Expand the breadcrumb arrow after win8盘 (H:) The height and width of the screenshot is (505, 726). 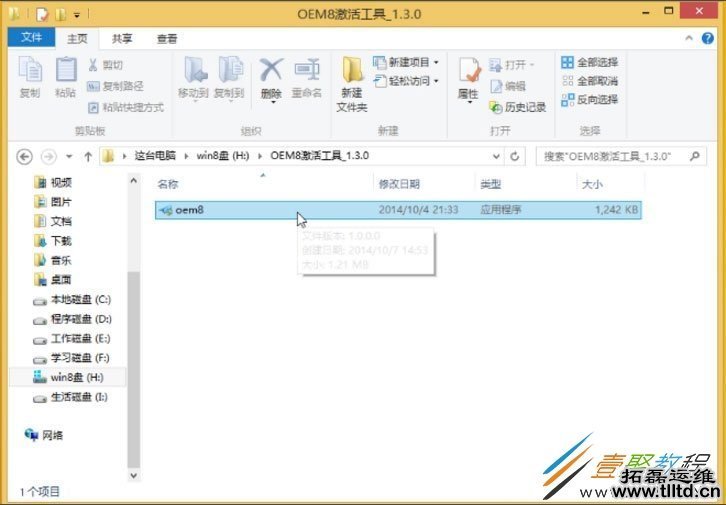point(260,156)
